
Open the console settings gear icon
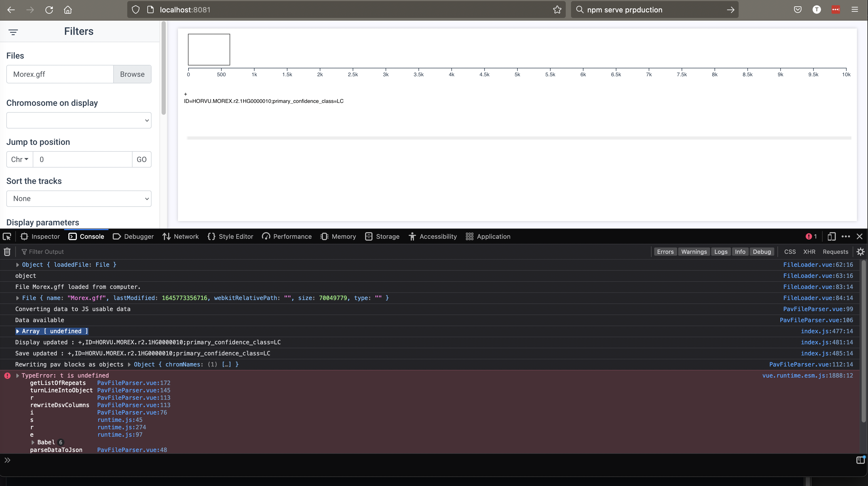pyautogui.click(x=860, y=252)
